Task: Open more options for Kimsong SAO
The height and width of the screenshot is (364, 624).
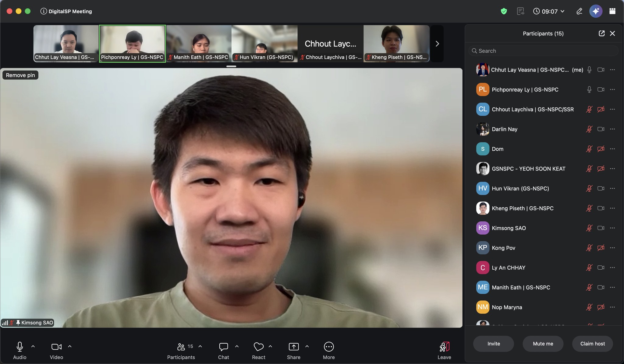Action: tap(612, 228)
